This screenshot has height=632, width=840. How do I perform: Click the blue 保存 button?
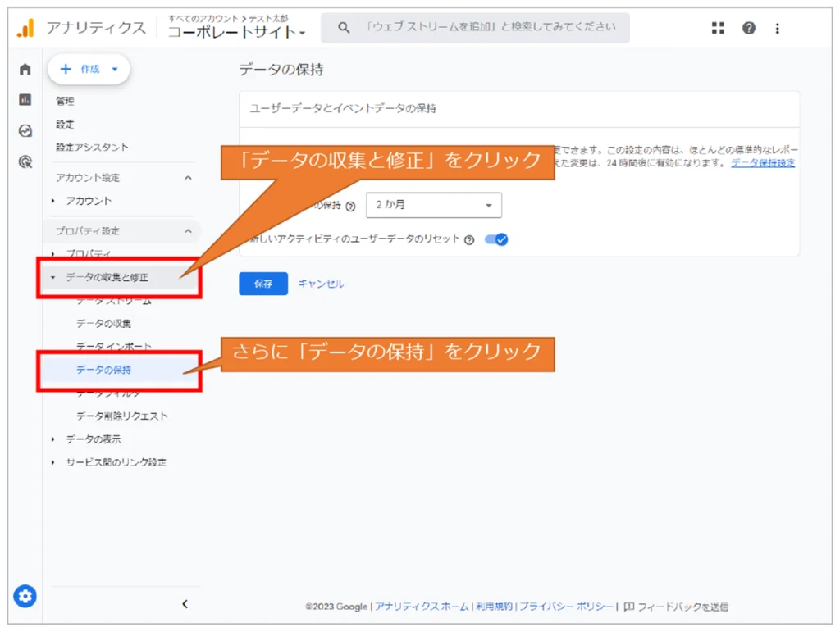[x=263, y=284]
